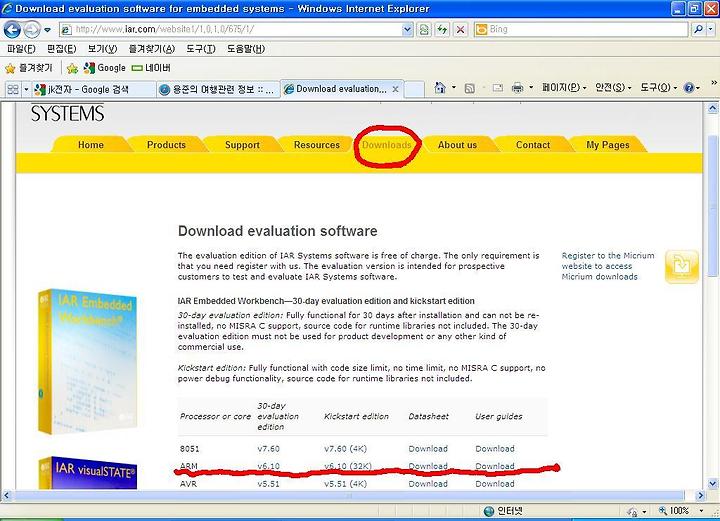Click the 8051 v7.60 (4K) Kickstart link

[x=345, y=448]
